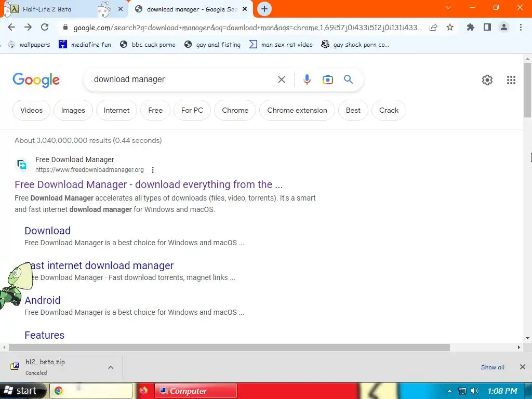This screenshot has height=399, width=532.
Task: Close the Half-Life 2 Beta tab
Action: click(x=121, y=9)
